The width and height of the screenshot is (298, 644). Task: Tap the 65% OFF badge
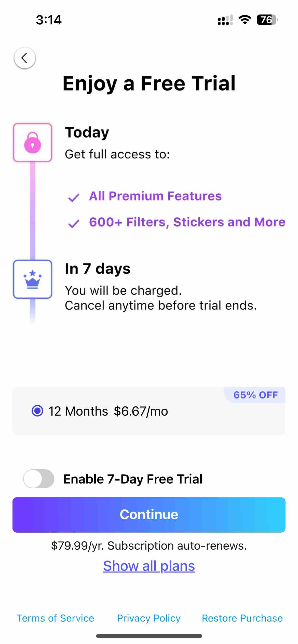pyautogui.click(x=255, y=395)
